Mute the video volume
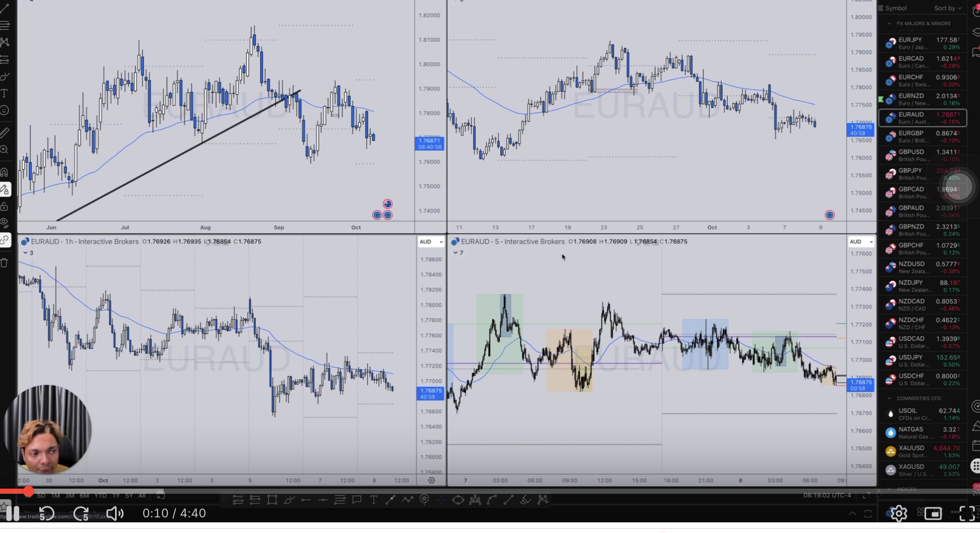The height and width of the screenshot is (533, 980). pyautogui.click(x=114, y=513)
